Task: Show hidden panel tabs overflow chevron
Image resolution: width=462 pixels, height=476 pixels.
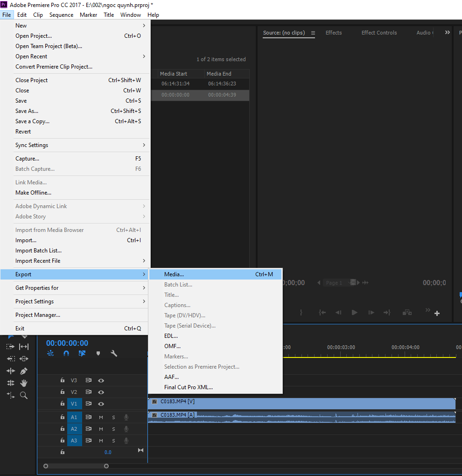Action: point(448,33)
